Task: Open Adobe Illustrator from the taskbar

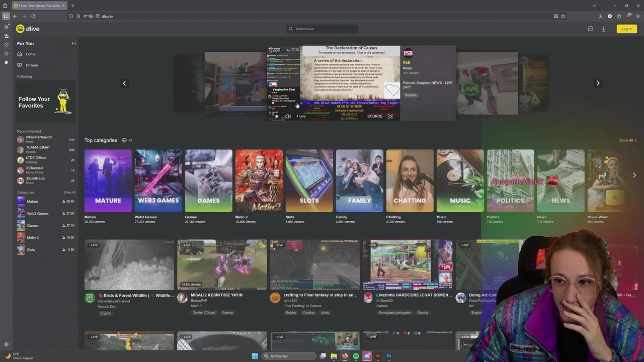Action: pos(378,356)
